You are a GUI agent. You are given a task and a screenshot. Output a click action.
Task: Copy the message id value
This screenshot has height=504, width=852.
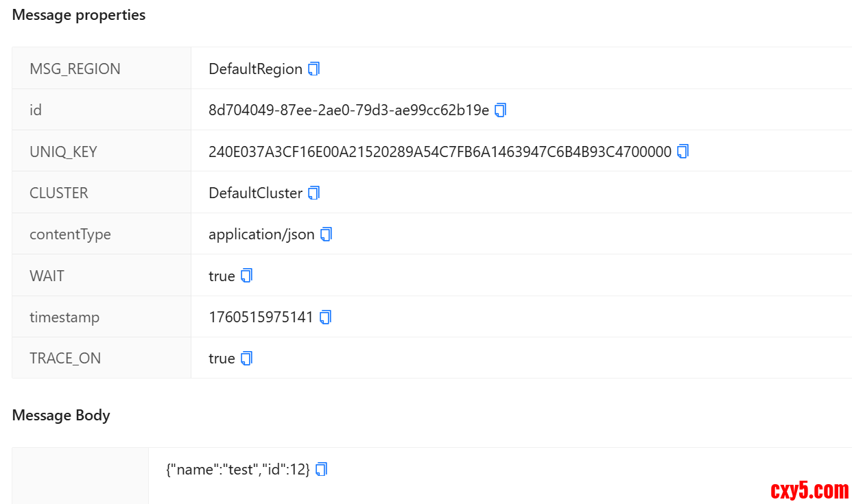(x=501, y=110)
